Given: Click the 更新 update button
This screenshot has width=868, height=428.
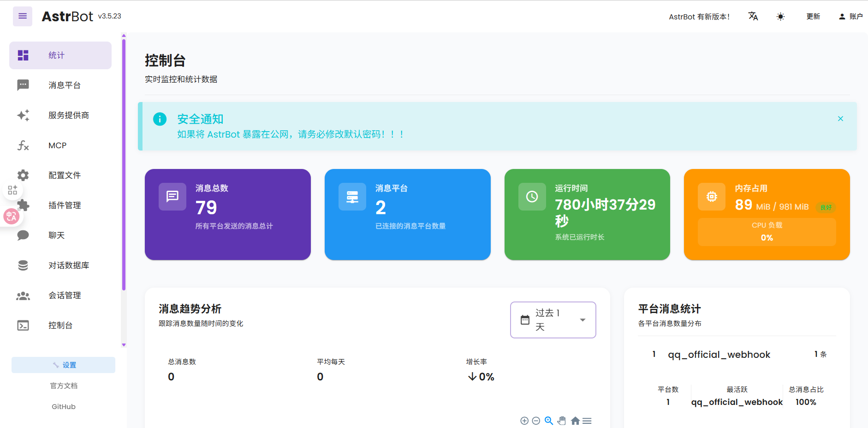Looking at the screenshot, I should pos(813,17).
